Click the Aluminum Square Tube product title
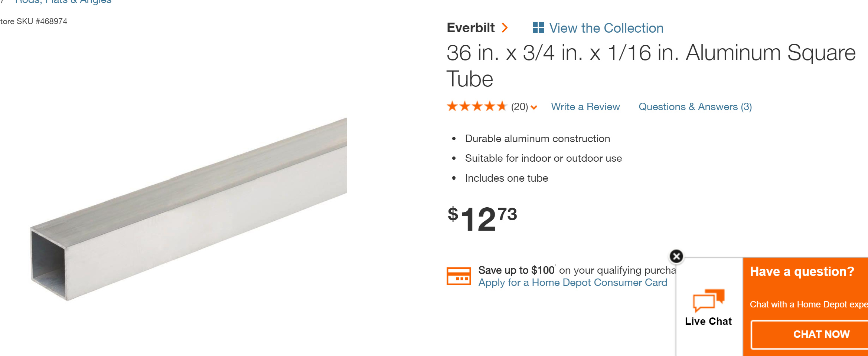 pos(651,66)
